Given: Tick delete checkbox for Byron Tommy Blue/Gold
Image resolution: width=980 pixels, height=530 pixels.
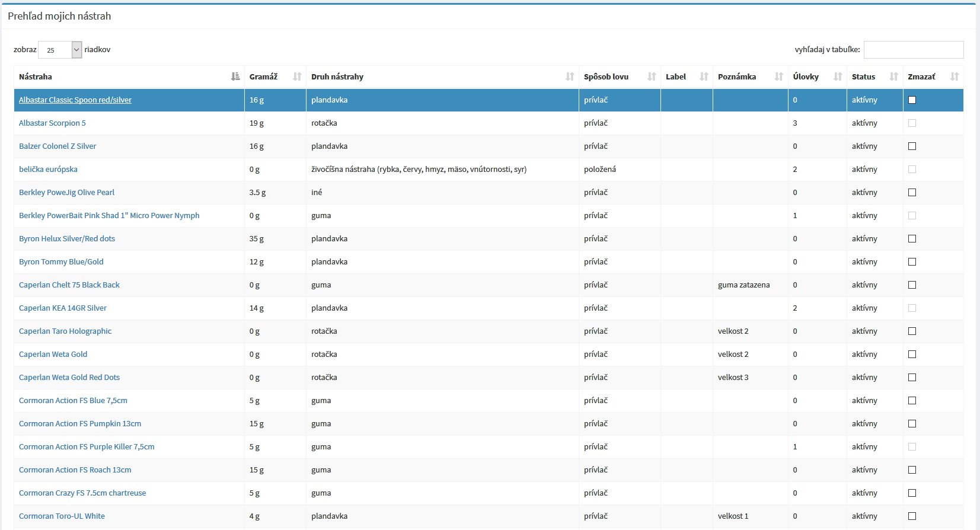Looking at the screenshot, I should [x=912, y=262].
